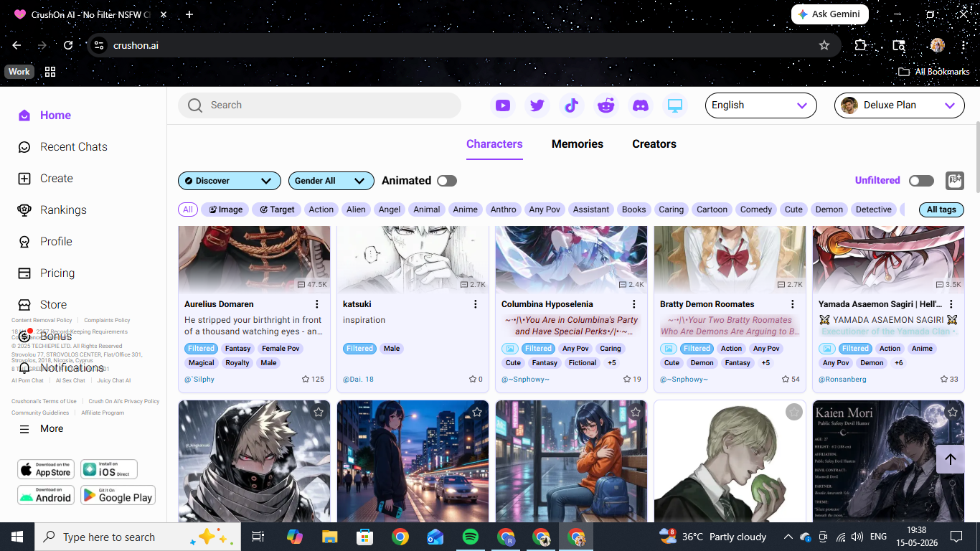
Task: Open three-dot menu on Bratty Demon Roomates card
Action: 792,304
